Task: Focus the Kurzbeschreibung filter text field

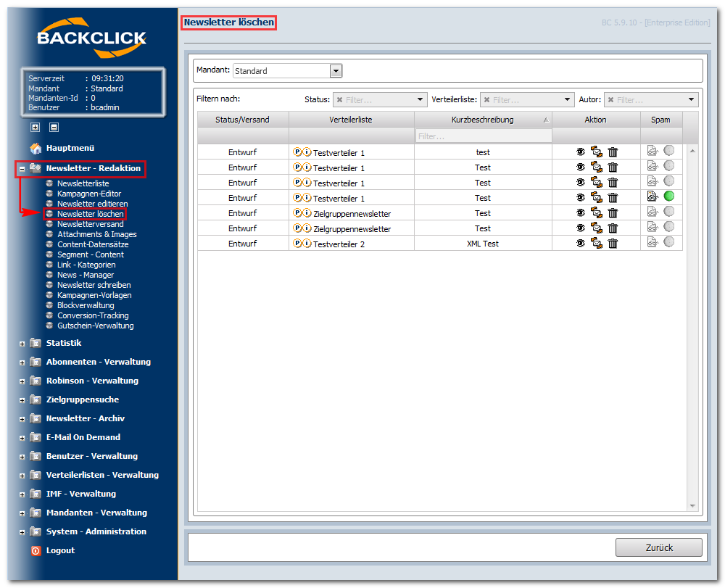Action: coord(483,136)
